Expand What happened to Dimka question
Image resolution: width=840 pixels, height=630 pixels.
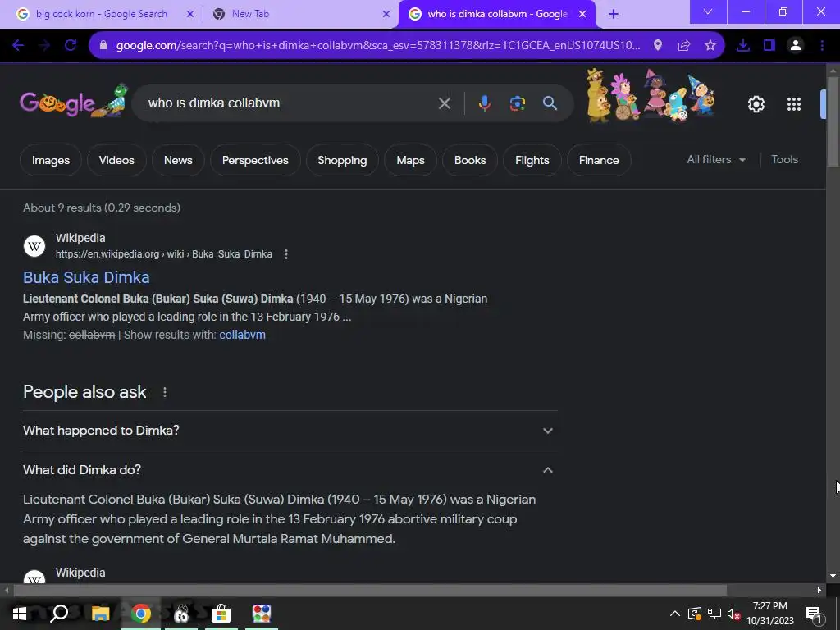click(x=290, y=431)
